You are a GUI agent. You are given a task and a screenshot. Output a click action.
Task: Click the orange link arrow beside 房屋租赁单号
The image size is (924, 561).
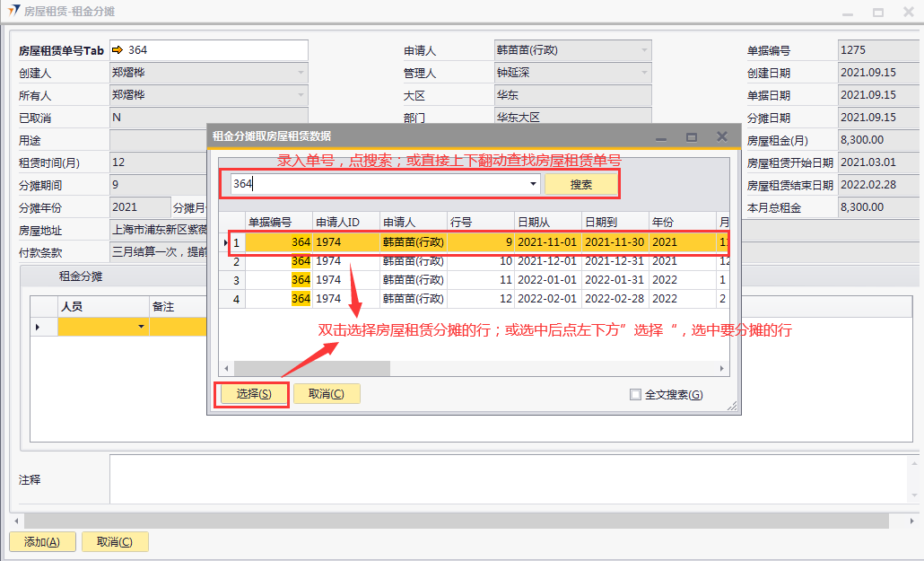tap(117, 50)
